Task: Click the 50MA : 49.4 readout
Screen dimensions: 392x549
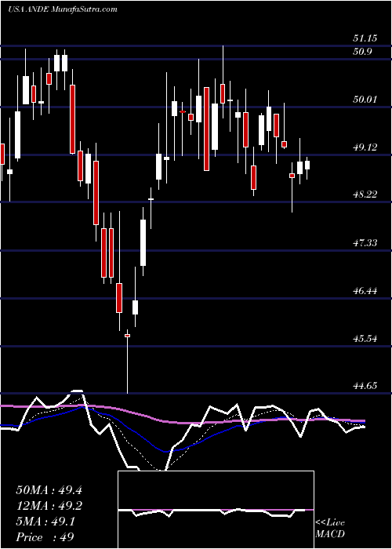Action: [49, 490]
